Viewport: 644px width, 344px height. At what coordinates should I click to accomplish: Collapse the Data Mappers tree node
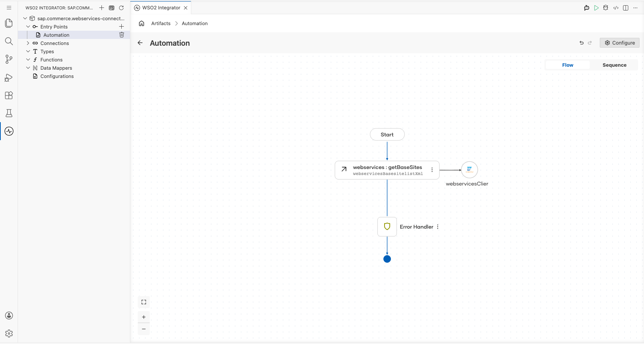coord(28,68)
